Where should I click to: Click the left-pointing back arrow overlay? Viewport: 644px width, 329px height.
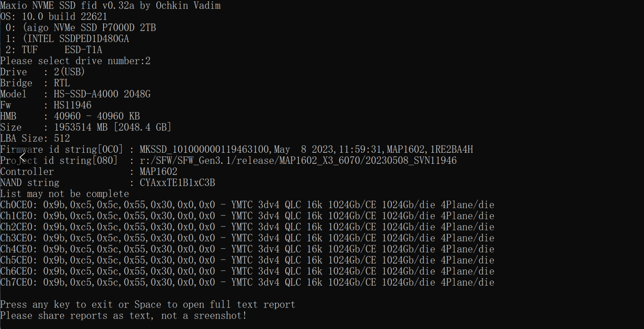(x=23, y=158)
